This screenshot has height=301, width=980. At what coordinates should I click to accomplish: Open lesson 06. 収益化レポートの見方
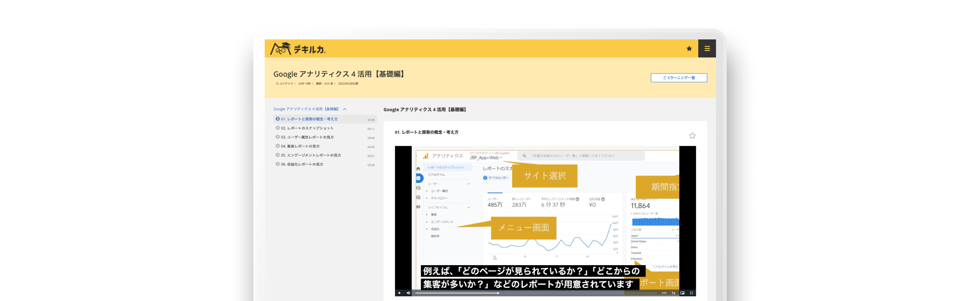325,164
